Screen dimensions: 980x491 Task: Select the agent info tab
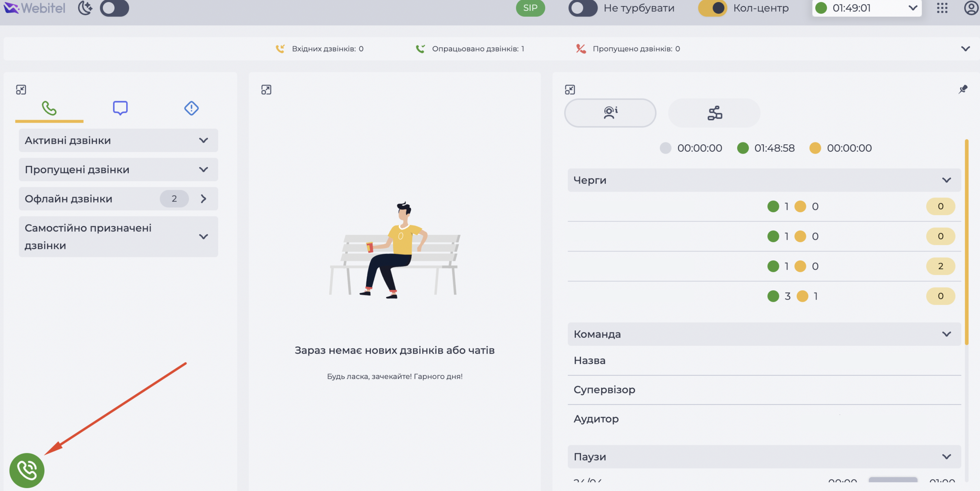click(610, 113)
